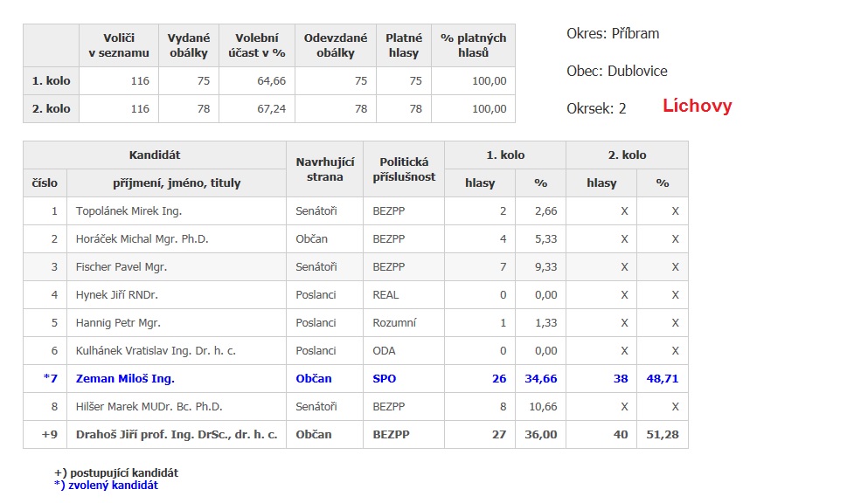Click the candidate name Drahoš Jiří prof.
Image resolution: width=868 pixels, height=503 pixels.
coord(177,434)
